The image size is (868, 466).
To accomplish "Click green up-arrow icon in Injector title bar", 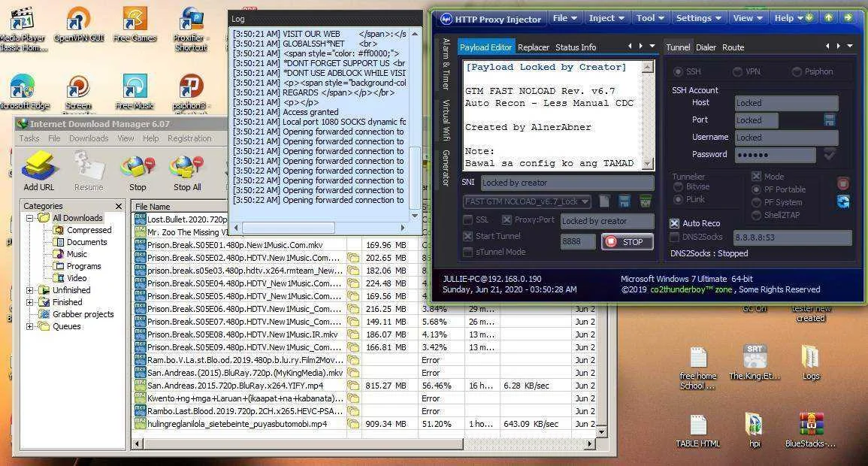I will click(828, 18).
